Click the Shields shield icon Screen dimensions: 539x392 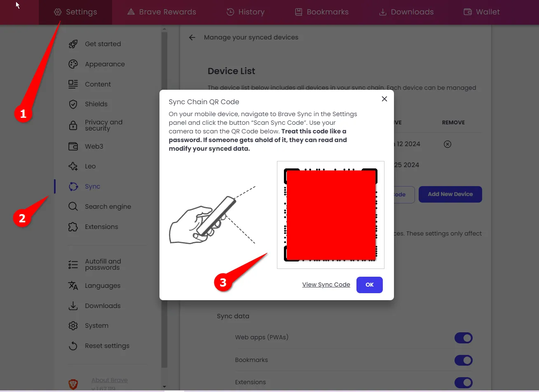[73, 104]
